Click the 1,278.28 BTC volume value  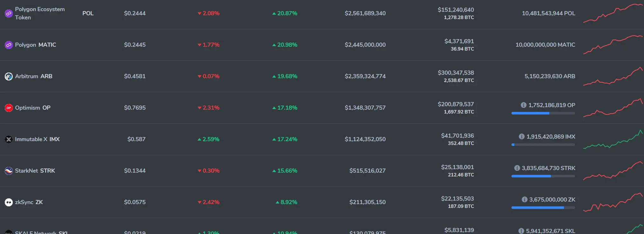point(459,17)
